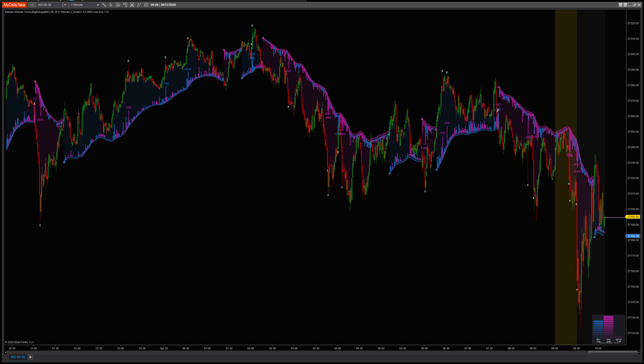644x364 pixels.
Task: Click the second gray window button top-right
Action: pos(625,5)
